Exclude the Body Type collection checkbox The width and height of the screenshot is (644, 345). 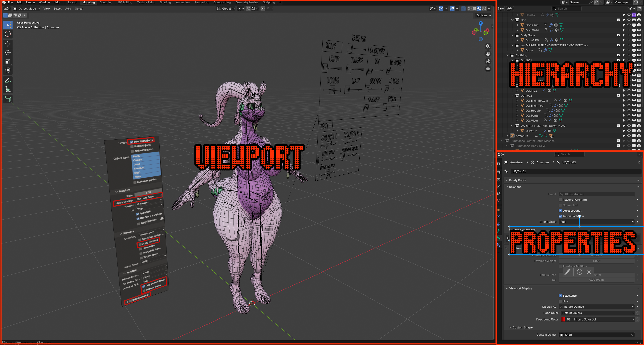619,35
